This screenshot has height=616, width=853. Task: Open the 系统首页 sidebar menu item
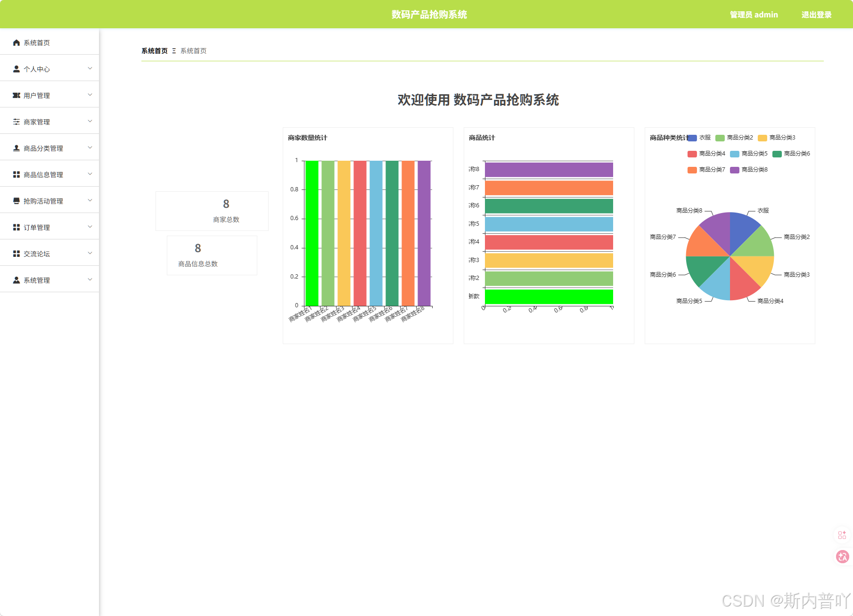(x=49, y=42)
